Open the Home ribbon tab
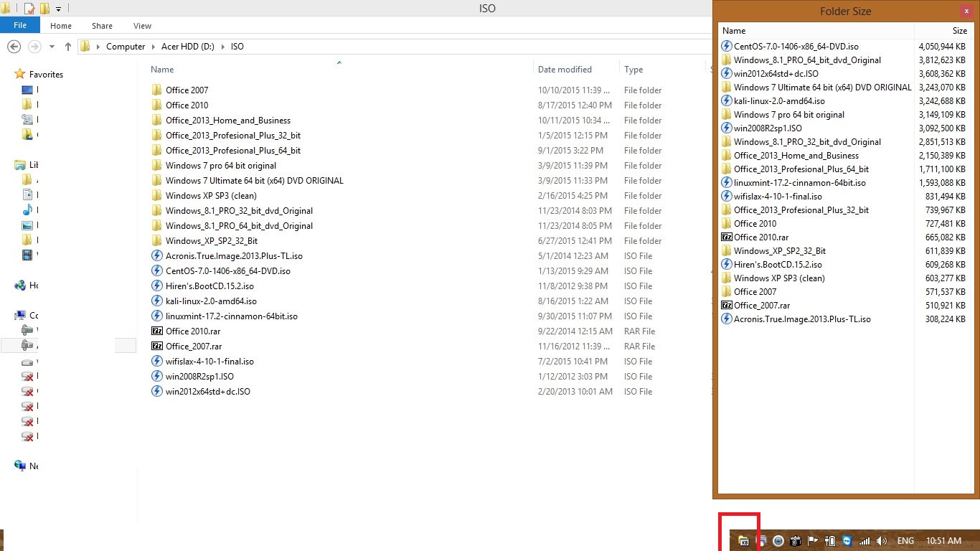 pyautogui.click(x=61, y=26)
